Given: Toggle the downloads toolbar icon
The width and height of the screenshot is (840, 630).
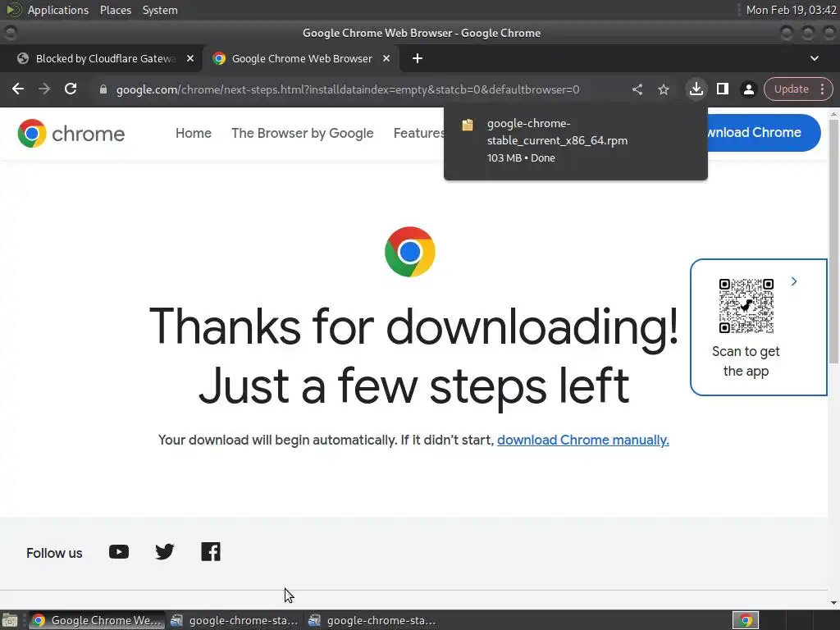Looking at the screenshot, I should pos(696,89).
